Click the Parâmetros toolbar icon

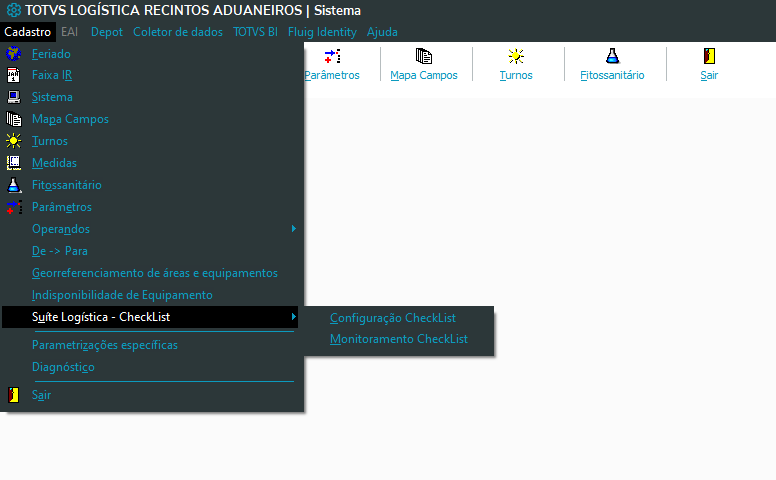(332, 56)
